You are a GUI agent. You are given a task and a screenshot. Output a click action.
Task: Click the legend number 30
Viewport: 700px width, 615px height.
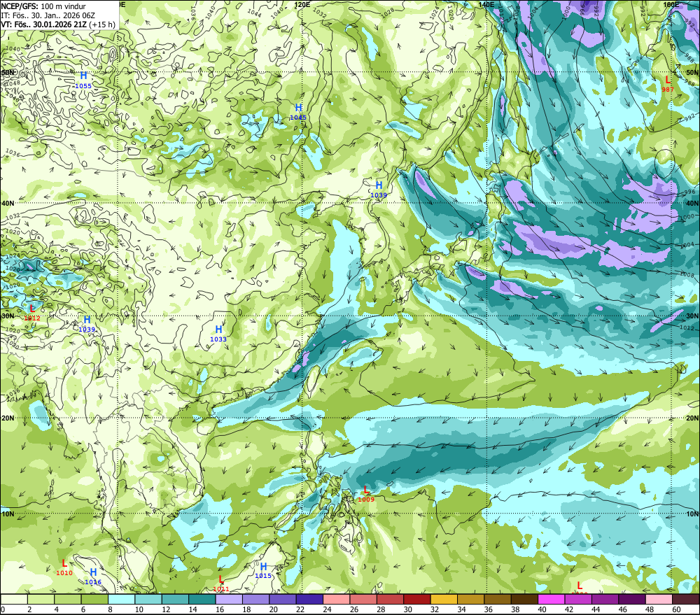point(407,609)
